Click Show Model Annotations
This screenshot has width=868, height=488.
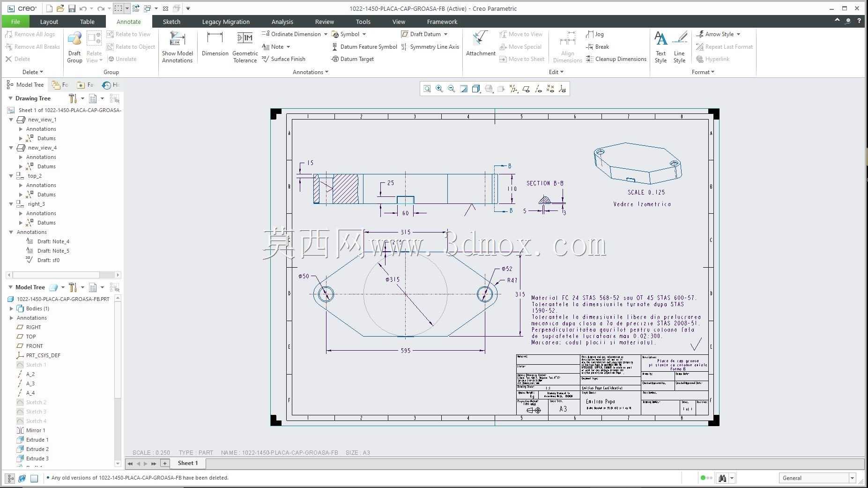click(x=178, y=47)
